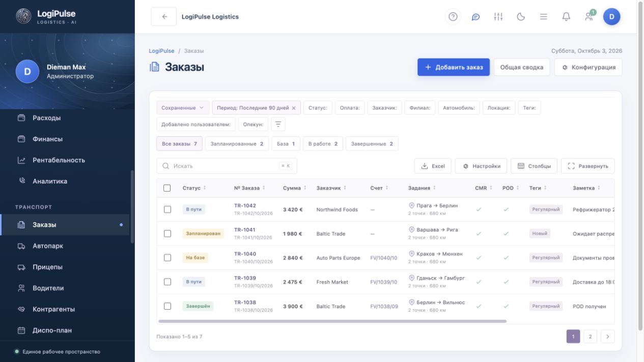Screen dimensions: 644x362
Task: Tick the checkbox for order TR-1042
Action: (x=167, y=209)
